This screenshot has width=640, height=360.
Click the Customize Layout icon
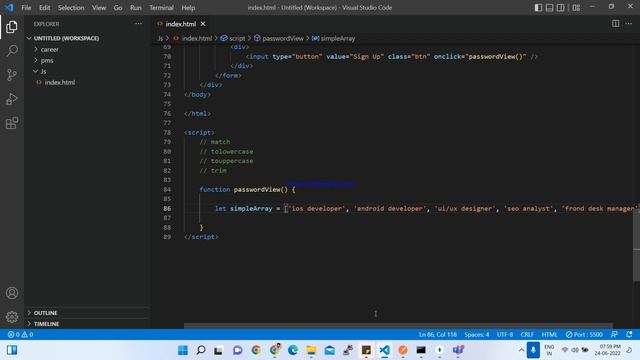[576, 7]
